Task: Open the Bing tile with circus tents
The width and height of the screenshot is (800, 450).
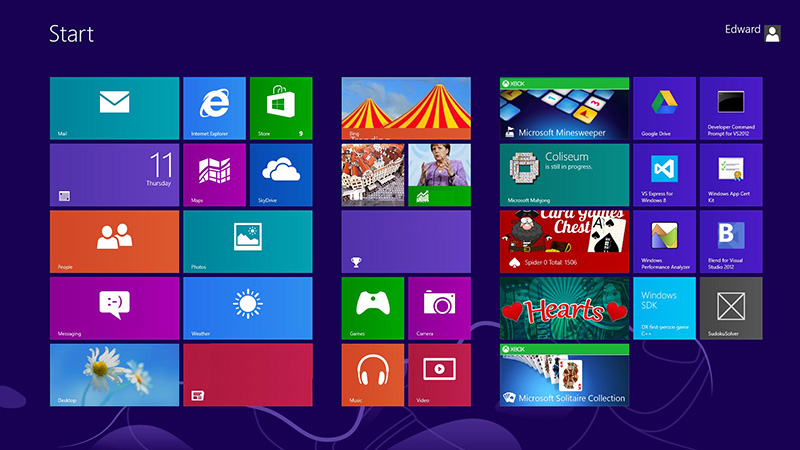Action: point(406,108)
